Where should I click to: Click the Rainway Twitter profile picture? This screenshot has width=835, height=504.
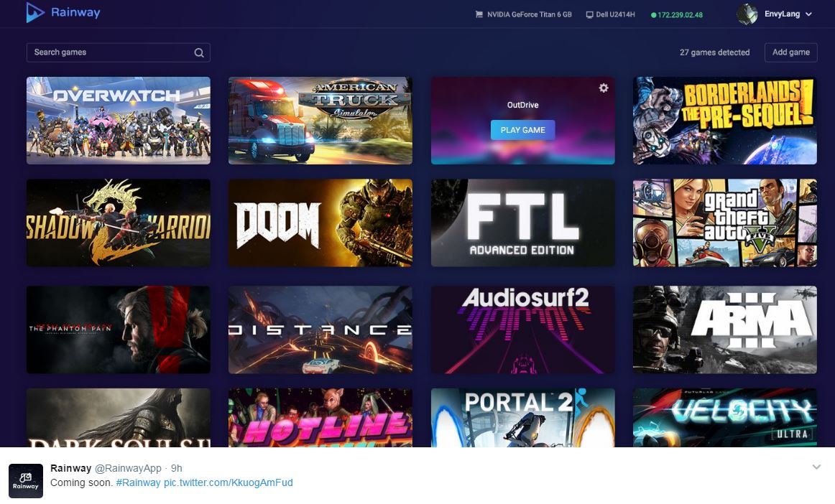pyautogui.click(x=25, y=480)
